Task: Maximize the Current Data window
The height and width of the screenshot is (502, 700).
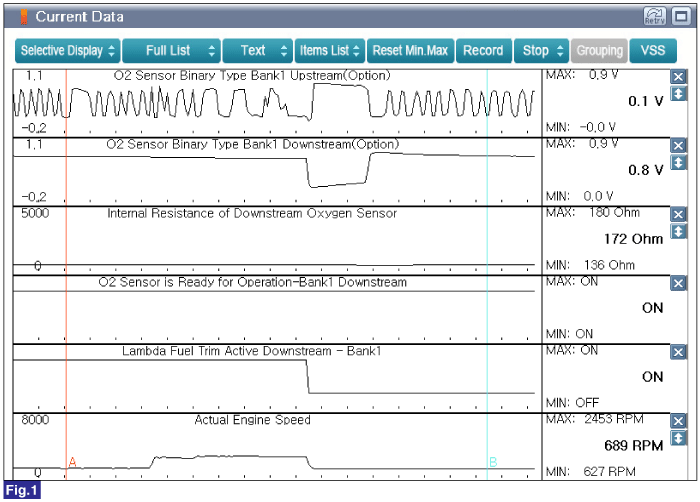Action: (x=681, y=17)
